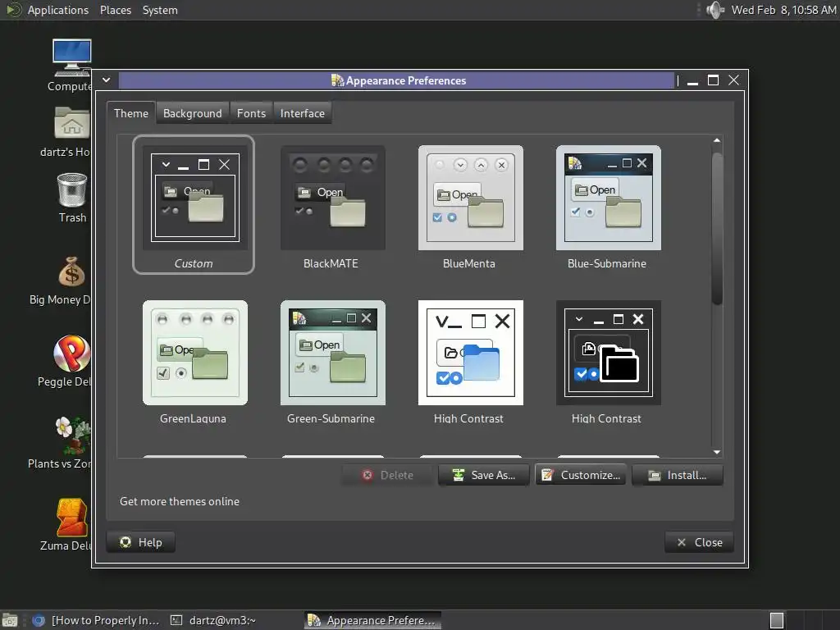Viewport: 840px width, 630px height.
Task: Open the Applications menu
Action: (58, 10)
